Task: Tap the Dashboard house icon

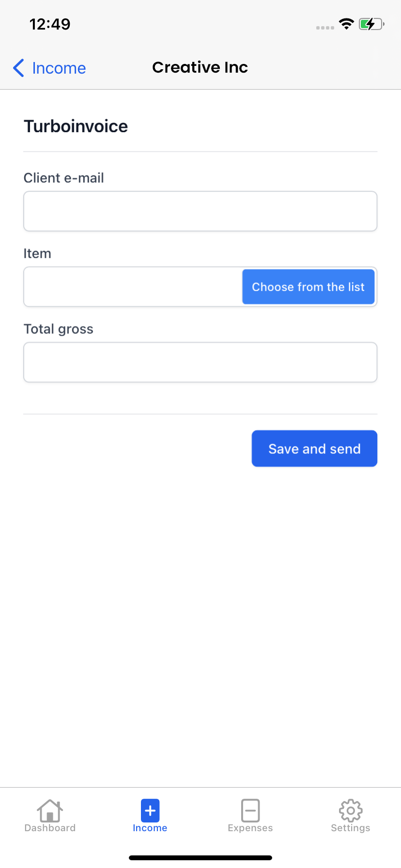Action: pos(50,810)
